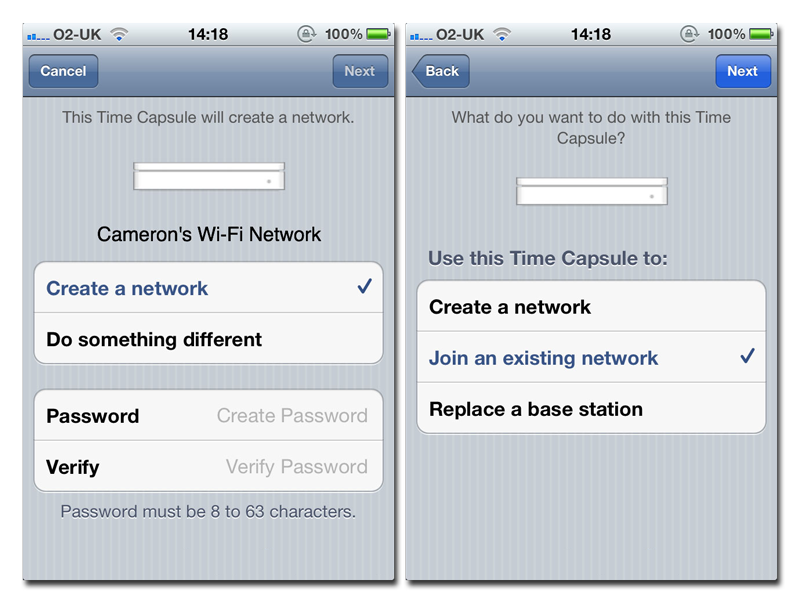
Task: Go Back on the right screen
Action: pos(441,71)
